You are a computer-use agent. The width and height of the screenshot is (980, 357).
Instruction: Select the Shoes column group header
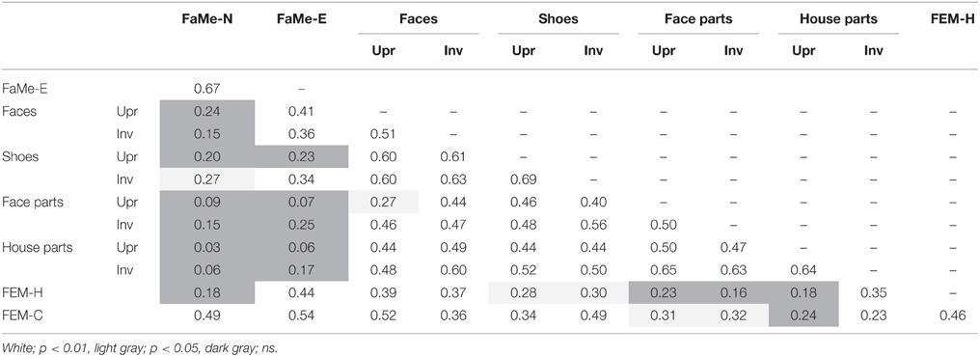point(558,18)
